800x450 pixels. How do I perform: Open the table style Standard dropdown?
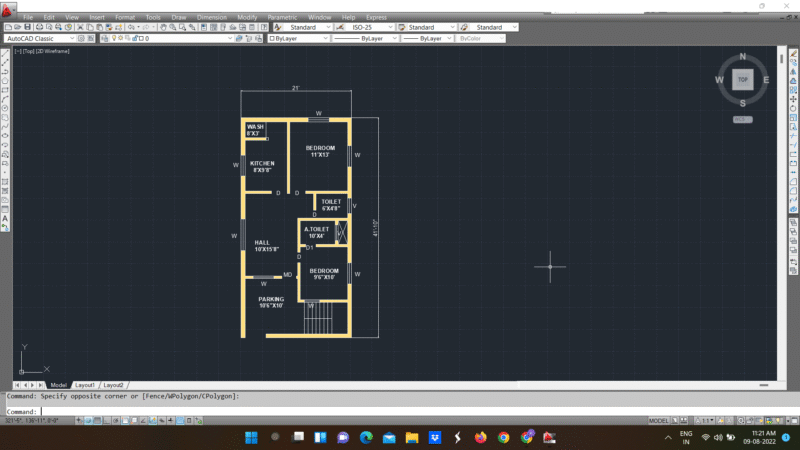(x=431, y=27)
